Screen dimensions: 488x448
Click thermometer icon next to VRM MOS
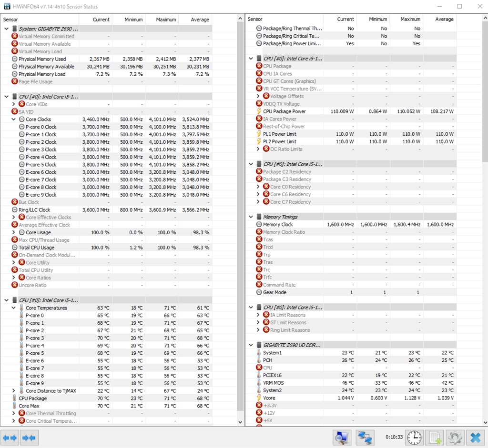coord(259,383)
